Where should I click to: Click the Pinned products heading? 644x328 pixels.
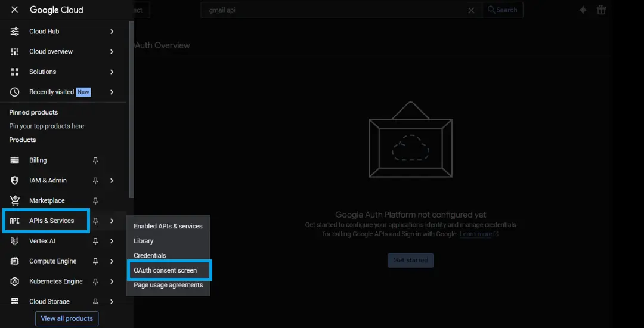(x=33, y=113)
